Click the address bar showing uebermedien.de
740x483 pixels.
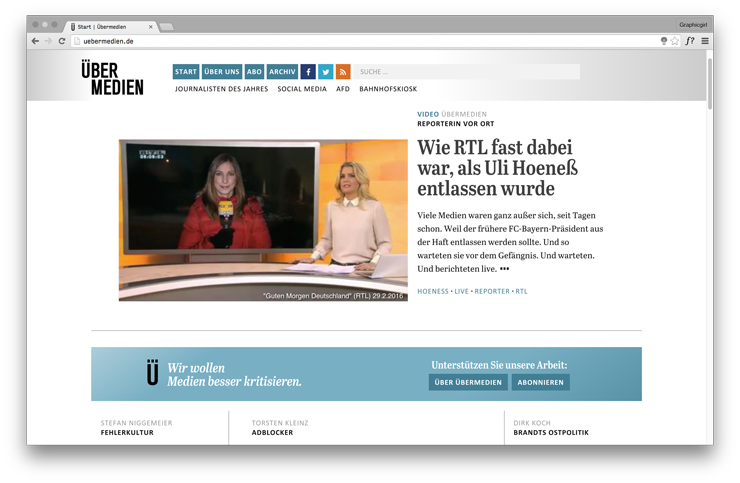click(x=366, y=41)
